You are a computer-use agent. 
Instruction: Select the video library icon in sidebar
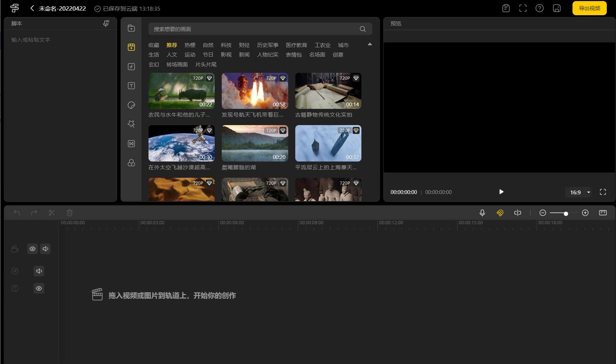[131, 47]
